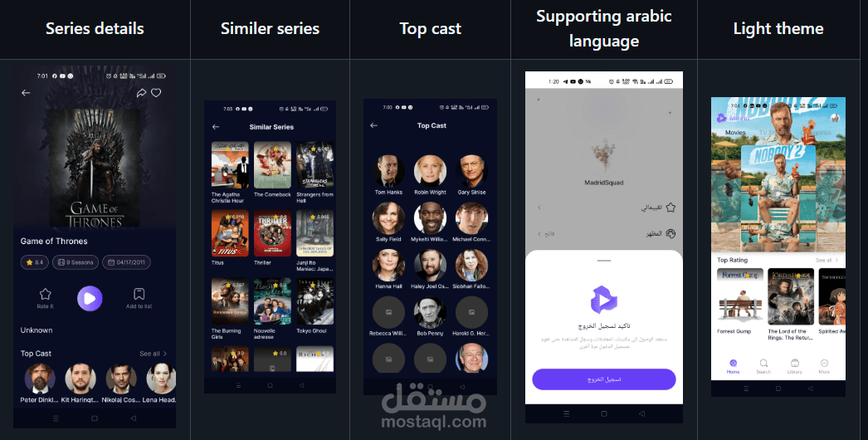868x440 pixels.
Task: Tap the heart favorite icon on Game of Thrones
Action: pyautogui.click(x=156, y=92)
